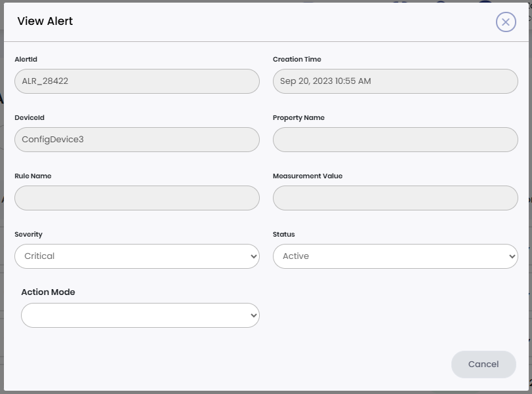Click the Measurement Value label text
The image size is (532, 394).
pos(308,176)
